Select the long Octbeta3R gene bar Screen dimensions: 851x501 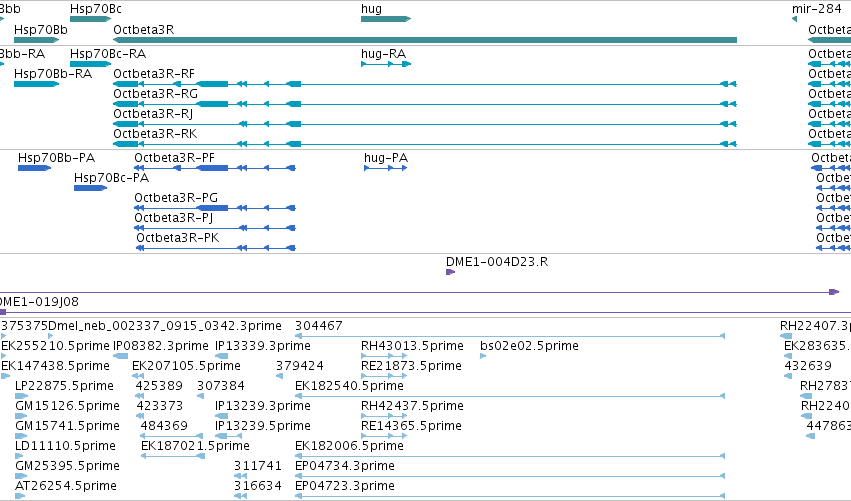(x=424, y=40)
